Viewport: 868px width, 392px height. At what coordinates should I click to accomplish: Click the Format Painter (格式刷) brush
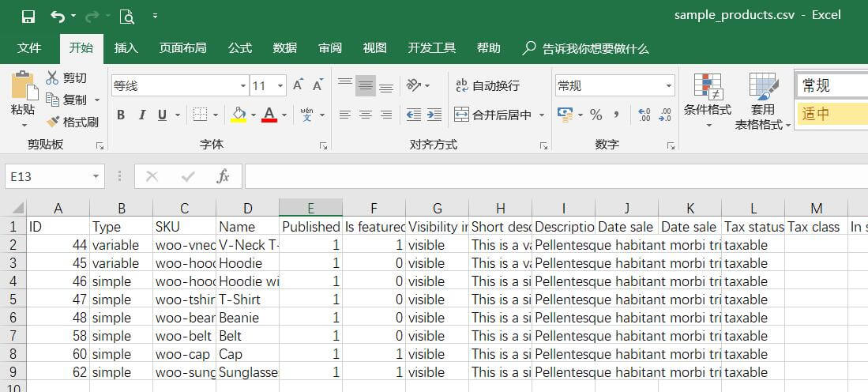coord(72,122)
